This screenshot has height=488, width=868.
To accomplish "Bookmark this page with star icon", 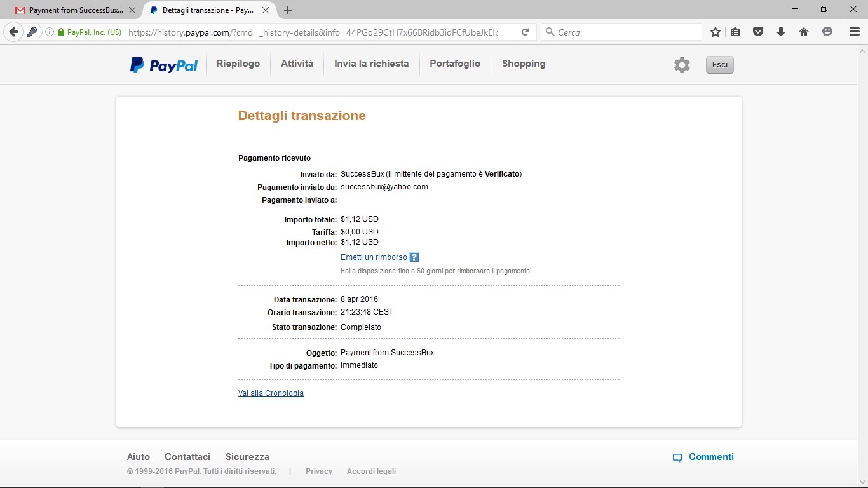I will coord(715,32).
